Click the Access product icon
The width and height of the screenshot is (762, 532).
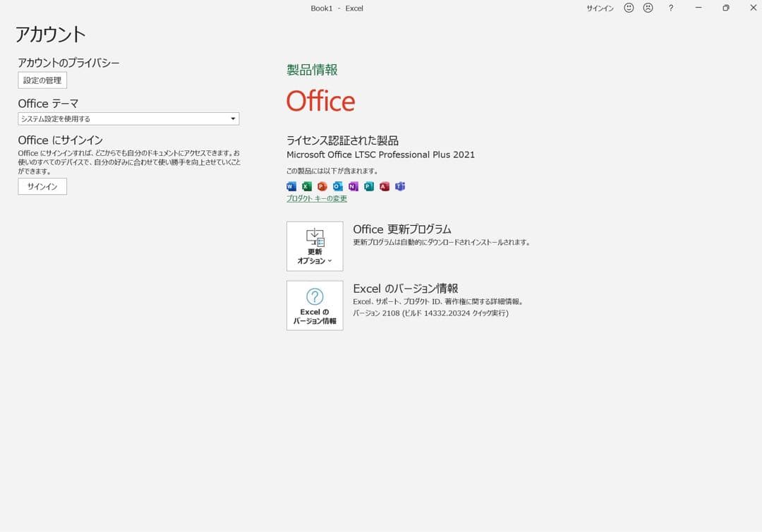[384, 186]
